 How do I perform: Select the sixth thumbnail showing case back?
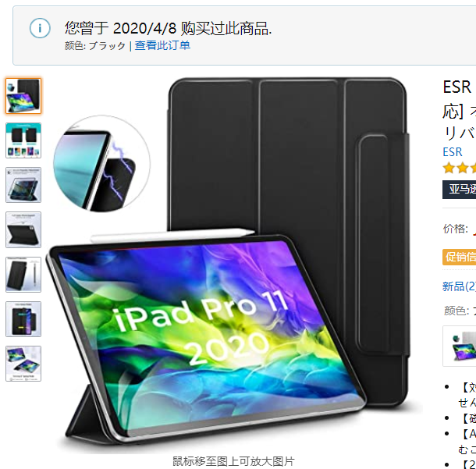23,319
